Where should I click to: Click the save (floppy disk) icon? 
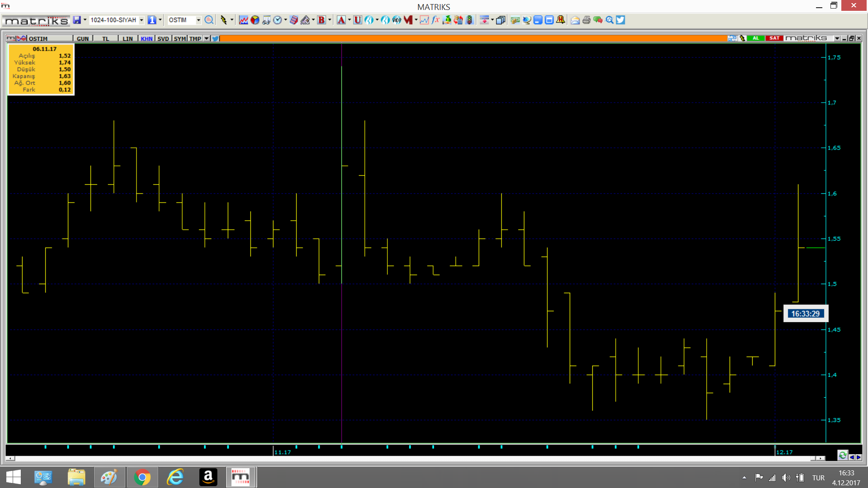[77, 20]
